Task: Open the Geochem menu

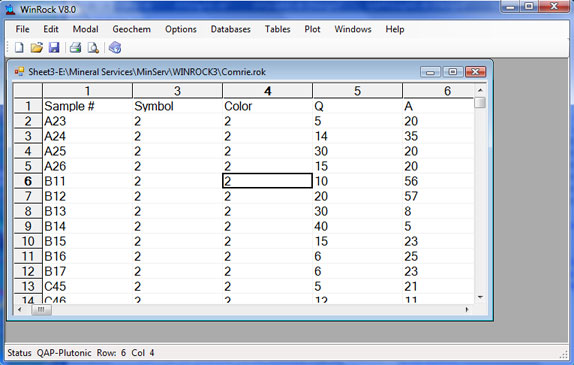Action: [x=131, y=29]
